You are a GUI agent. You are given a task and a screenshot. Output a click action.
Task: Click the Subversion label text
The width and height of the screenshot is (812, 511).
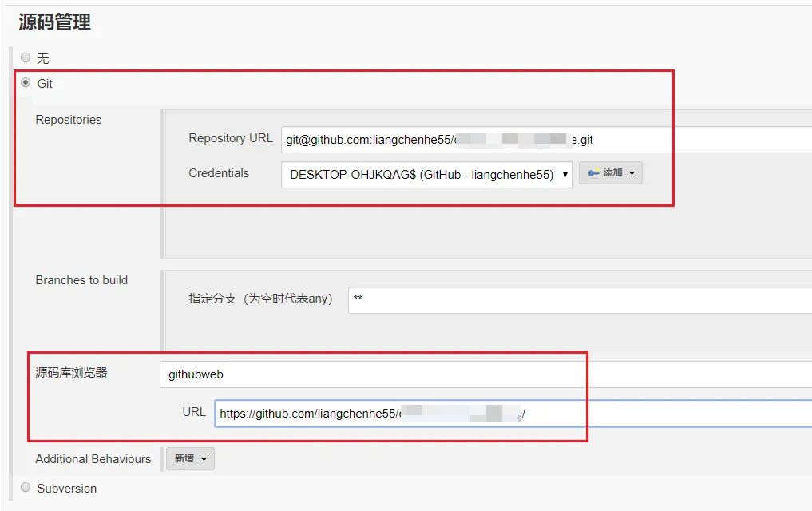[x=67, y=488]
